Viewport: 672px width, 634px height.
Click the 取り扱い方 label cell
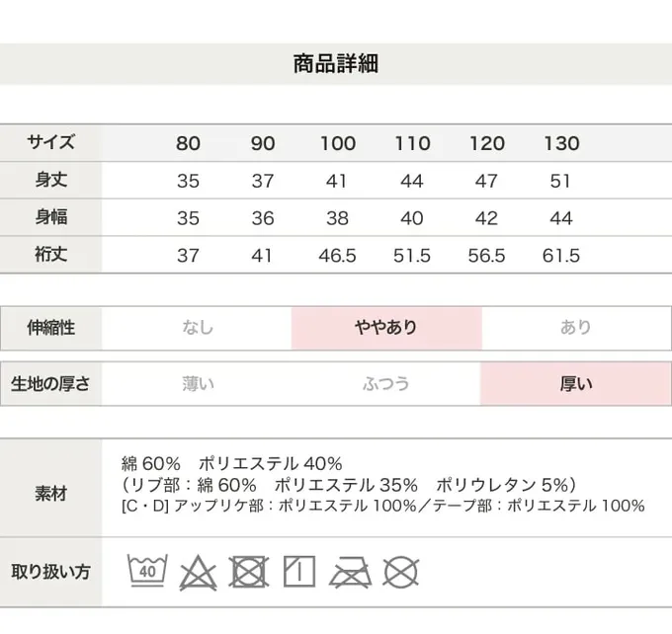tap(50, 571)
